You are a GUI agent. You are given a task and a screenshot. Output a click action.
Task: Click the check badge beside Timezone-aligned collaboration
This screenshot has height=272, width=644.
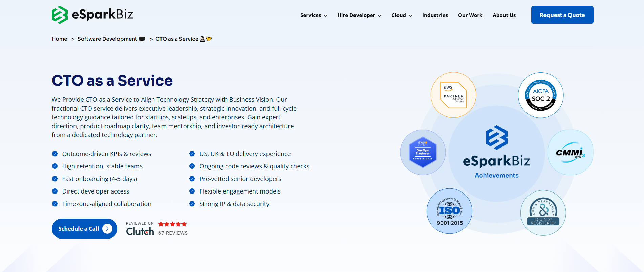(55, 204)
